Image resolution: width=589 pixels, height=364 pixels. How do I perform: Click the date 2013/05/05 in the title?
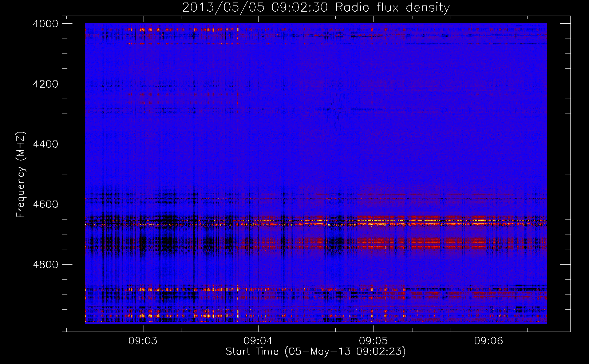pyautogui.click(x=223, y=7)
